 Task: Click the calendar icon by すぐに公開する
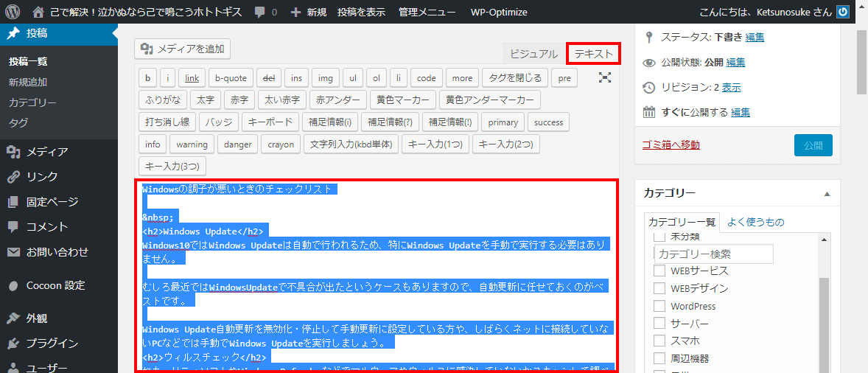pyautogui.click(x=648, y=112)
